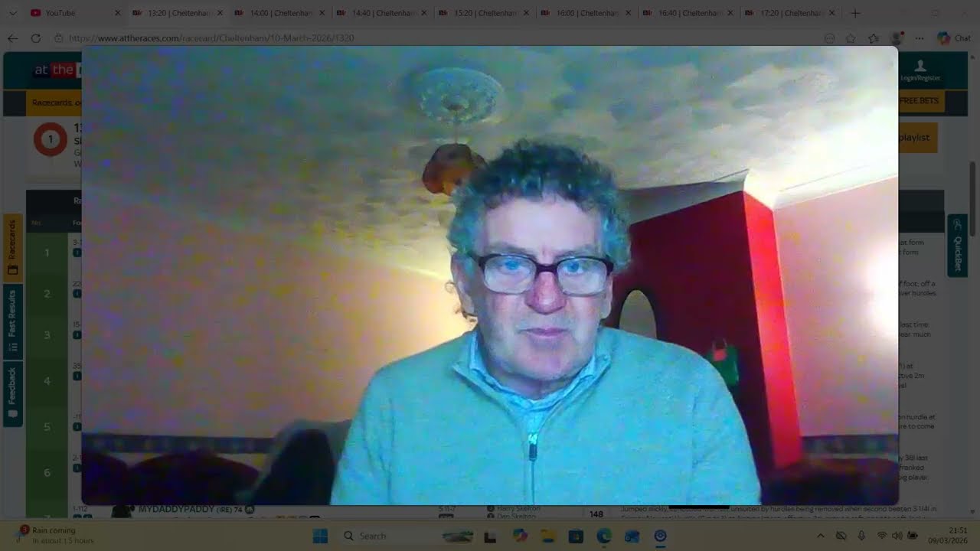This screenshot has height=551, width=980.
Task: Open MYDADDYPADDY horse link
Action: [x=178, y=510]
